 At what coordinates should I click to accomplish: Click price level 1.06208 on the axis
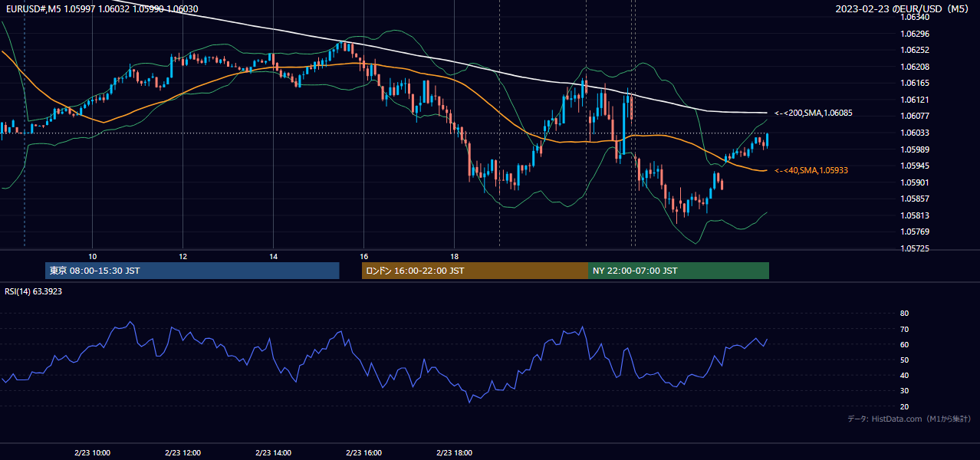click(915, 67)
